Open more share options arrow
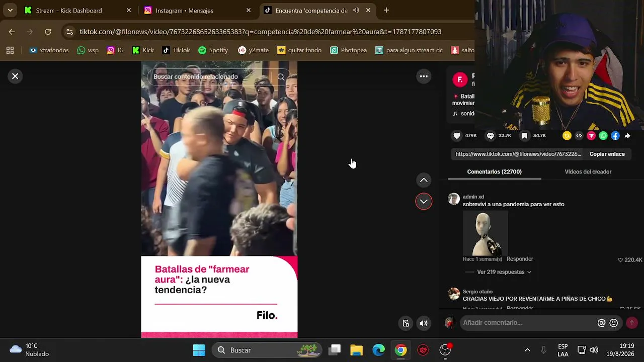Image resolution: width=644 pixels, height=362 pixels. point(627,136)
